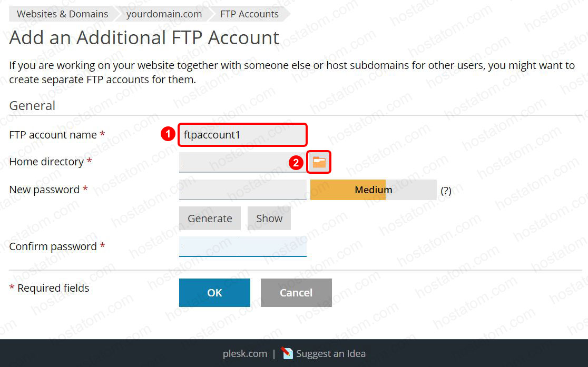
Task: Click the Suggest an Idea lightbulb icon
Action: click(x=288, y=353)
